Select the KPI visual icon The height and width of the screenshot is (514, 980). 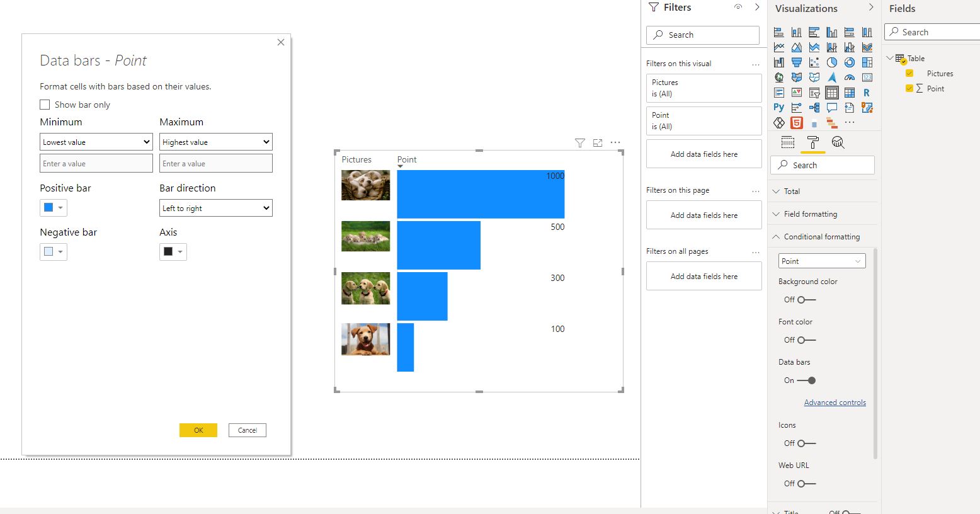tap(797, 93)
